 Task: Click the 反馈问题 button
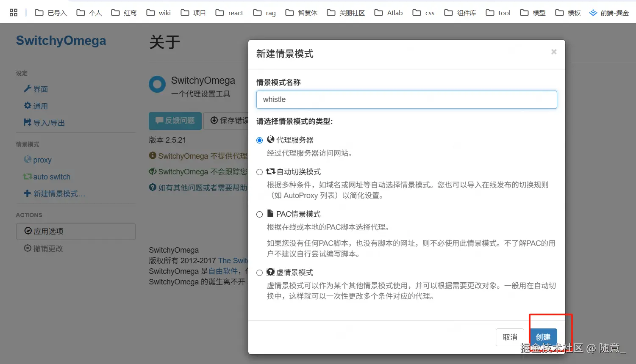175,121
